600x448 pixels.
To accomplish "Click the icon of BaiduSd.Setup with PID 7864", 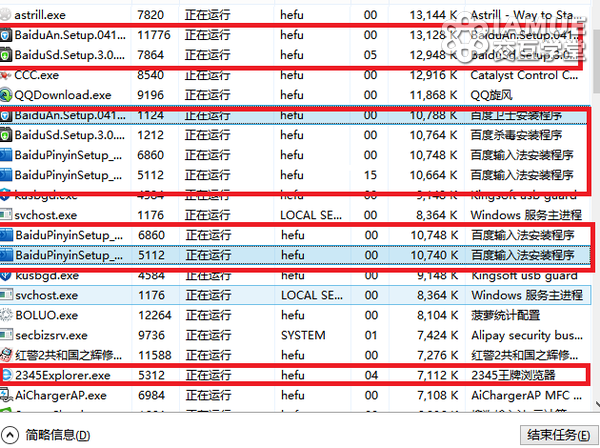I will (5, 55).
